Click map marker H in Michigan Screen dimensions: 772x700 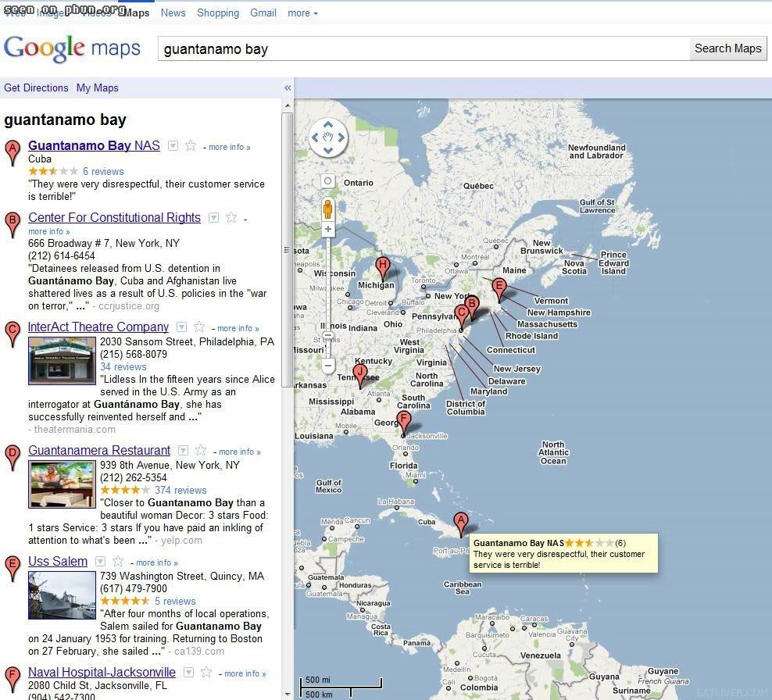pyautogui.click(x=383, y=266)
